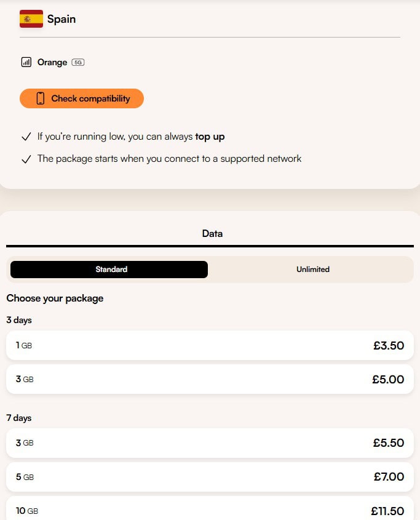This screenshot has width=420, height=520.
Task: Open the top up link
Action: point(210,136)
